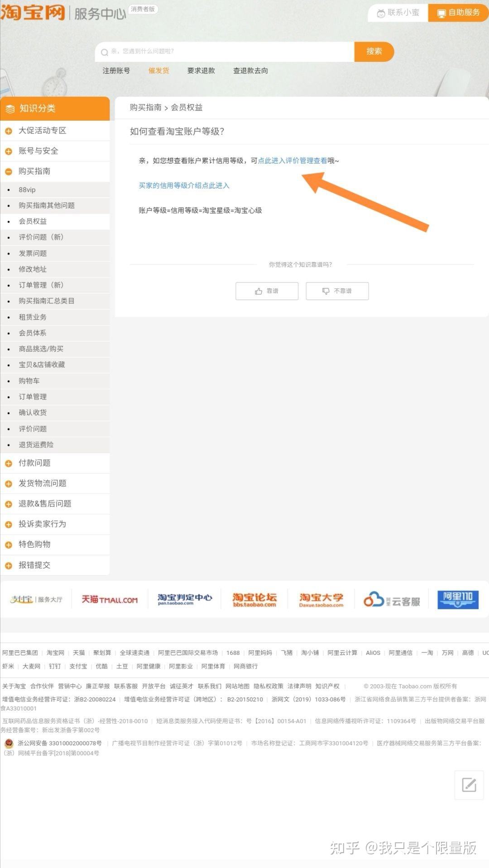
Task: Open the 关于淘宝 footer link
Action: click(14, 686)
